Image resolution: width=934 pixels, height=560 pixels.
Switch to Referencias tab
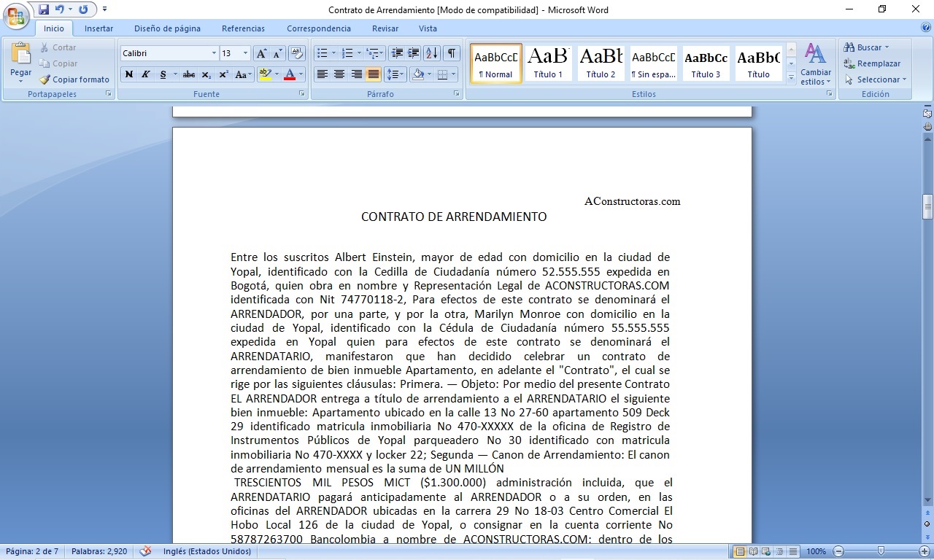pyautogui.click(x=243, y=28)
